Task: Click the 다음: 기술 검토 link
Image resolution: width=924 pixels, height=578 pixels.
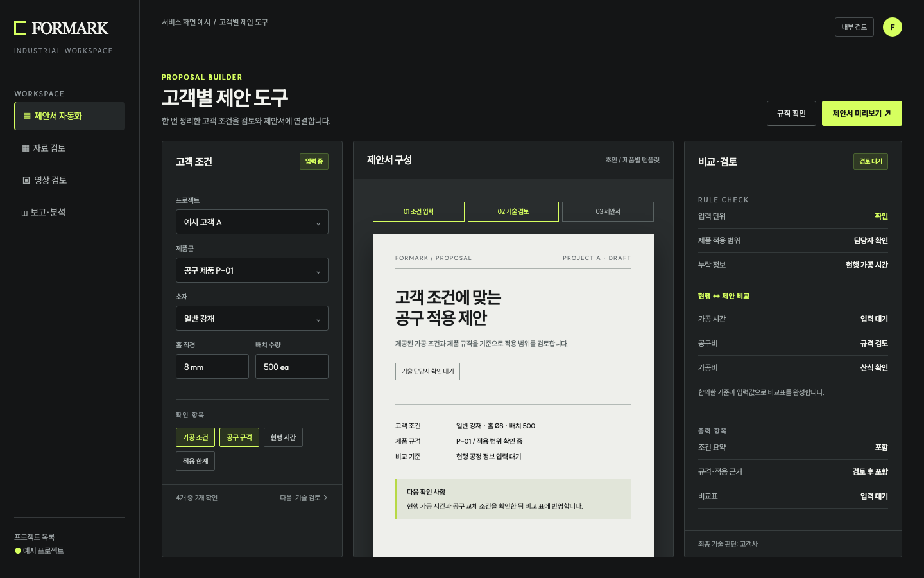Action: pyautogui.click(x=304, y=498)
